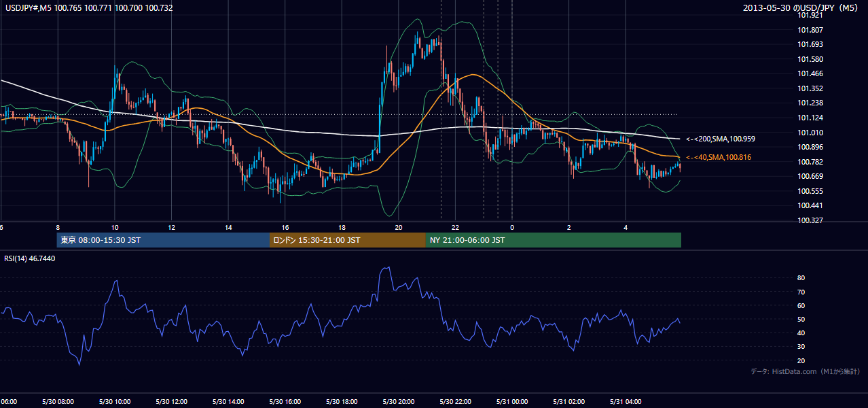This screenshot has height=408, width=868.
Task: Click RSI level 30 on the scale
Action: 801,347
